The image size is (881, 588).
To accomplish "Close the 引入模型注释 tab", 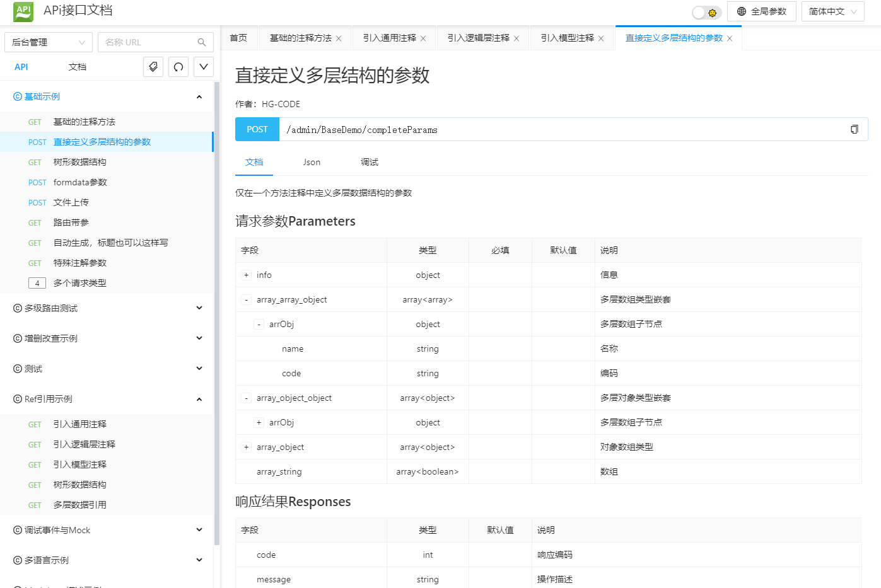I will coord(601,38).
